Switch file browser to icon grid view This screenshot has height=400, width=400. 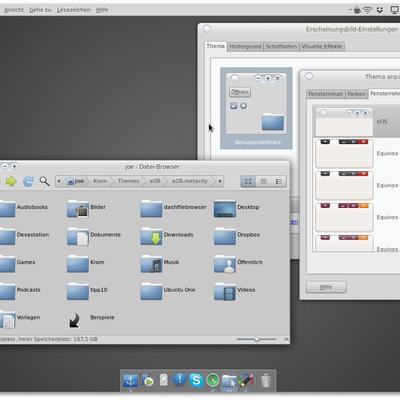click(248, 181)
